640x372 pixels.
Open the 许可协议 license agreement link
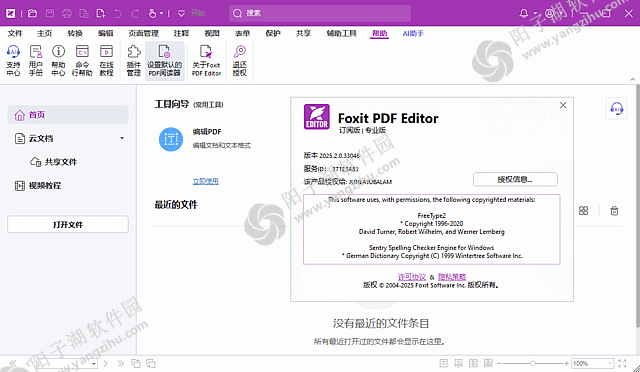412,277
